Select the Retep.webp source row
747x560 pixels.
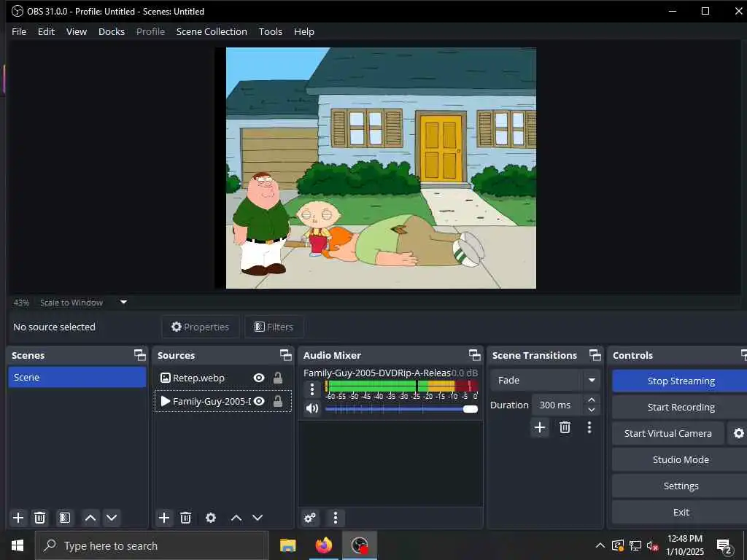(223, 378)
